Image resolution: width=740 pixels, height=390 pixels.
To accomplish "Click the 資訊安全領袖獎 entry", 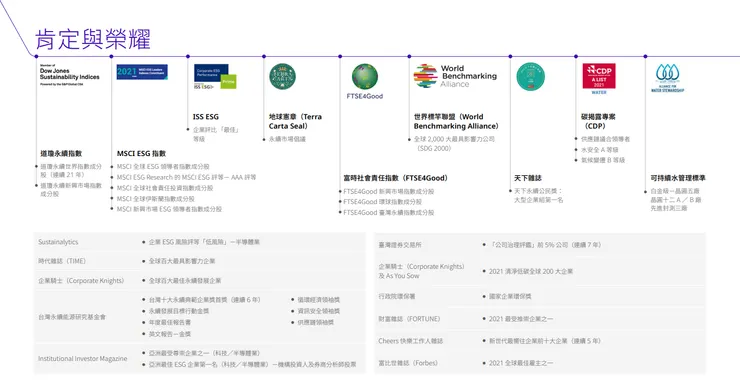I will coord(319,311).
